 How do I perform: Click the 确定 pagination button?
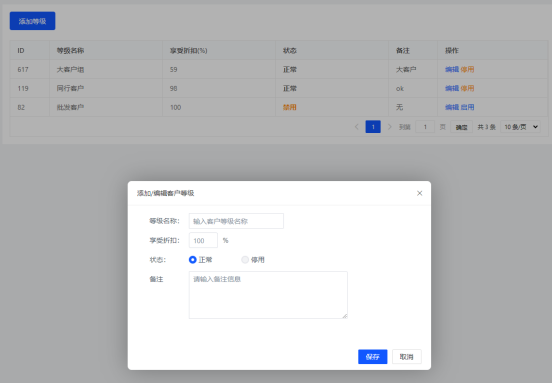(462, 127)
